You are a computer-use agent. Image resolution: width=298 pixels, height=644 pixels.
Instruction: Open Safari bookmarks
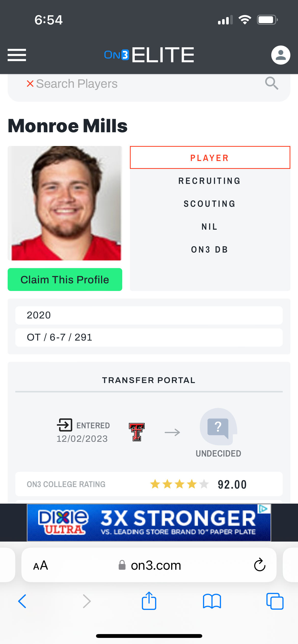(212, 601)
